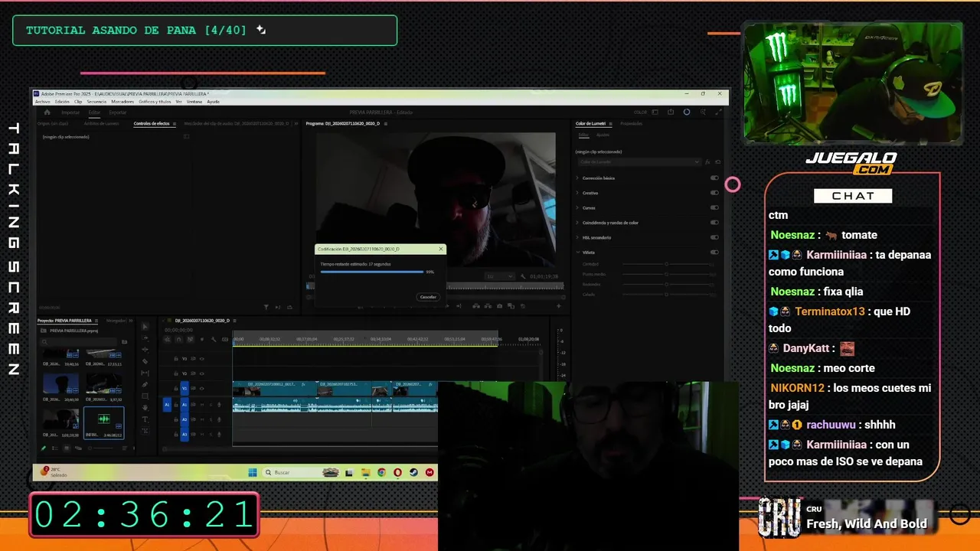Screen dimensions: 980x551
Task: Toggle HSL secundario section on/off
Action: tap(714, 237)
